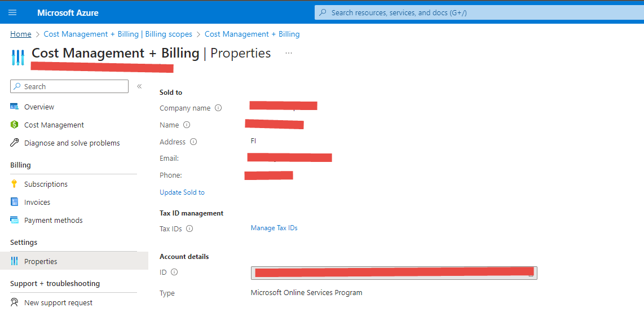The width and height of the screenshot is (644, 334).
Task: Click the yellow key Subscriptions icon
Action: (x=14, y=183)
